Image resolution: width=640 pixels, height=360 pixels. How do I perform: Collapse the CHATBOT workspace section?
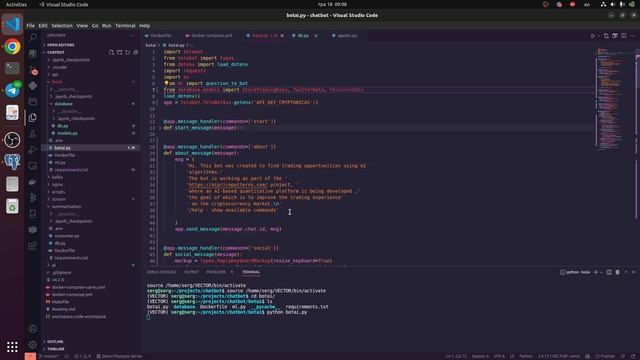[x=56, y=52]
